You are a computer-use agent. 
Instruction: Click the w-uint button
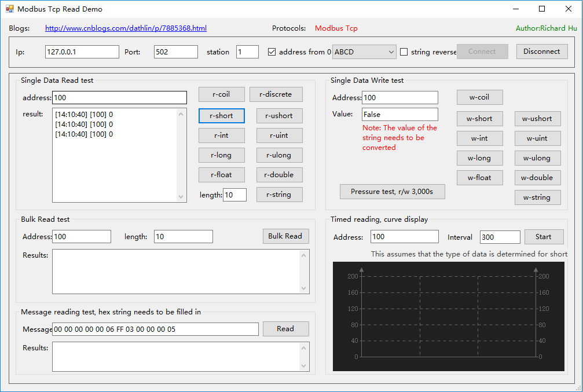click(x=538, y=138)
